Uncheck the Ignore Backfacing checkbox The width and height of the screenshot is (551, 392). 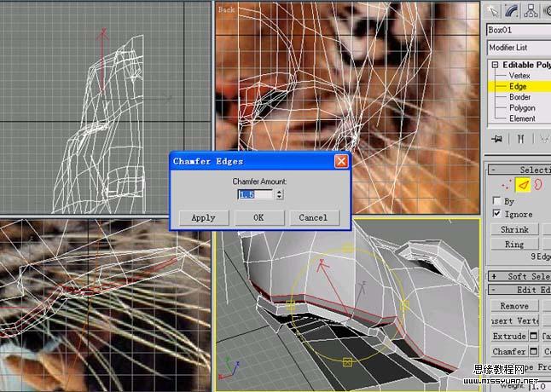496,213
